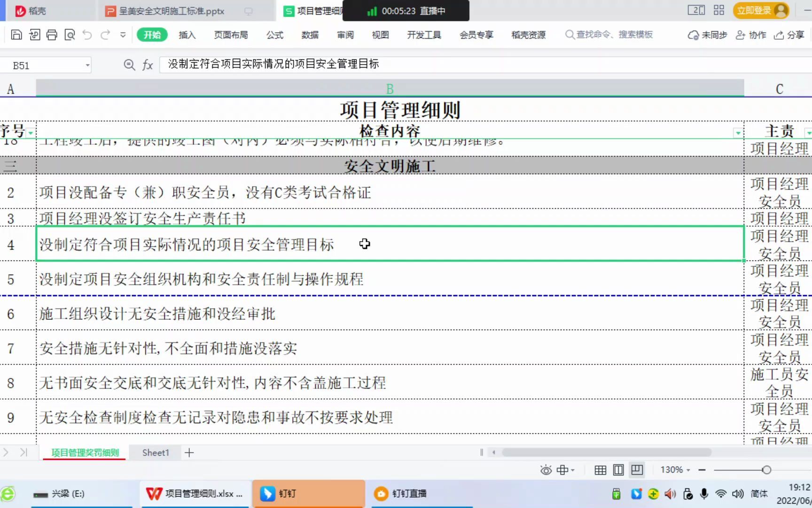Open the 页面布局 ribbon tab
Viewport: 812px width, 508px height.
(231, 35)
